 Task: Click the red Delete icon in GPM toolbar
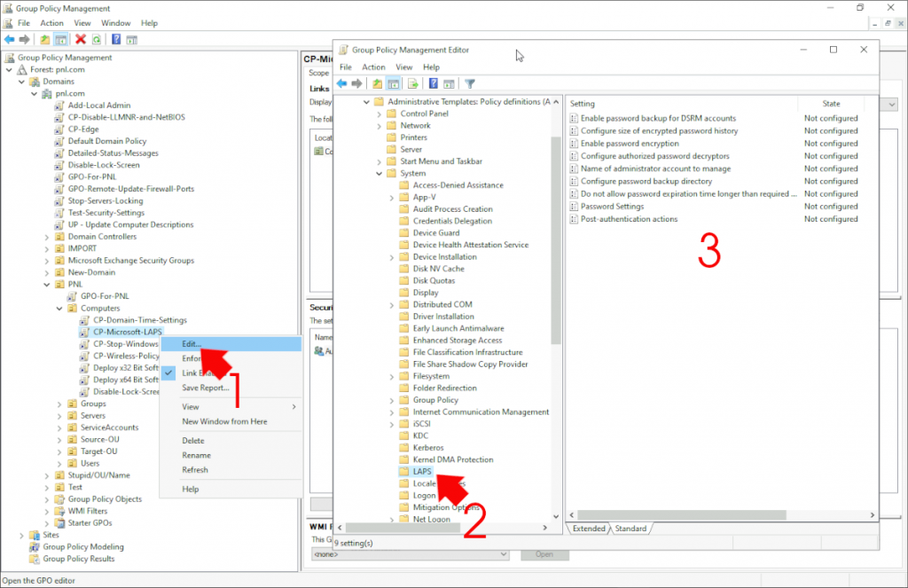point(81,39)
